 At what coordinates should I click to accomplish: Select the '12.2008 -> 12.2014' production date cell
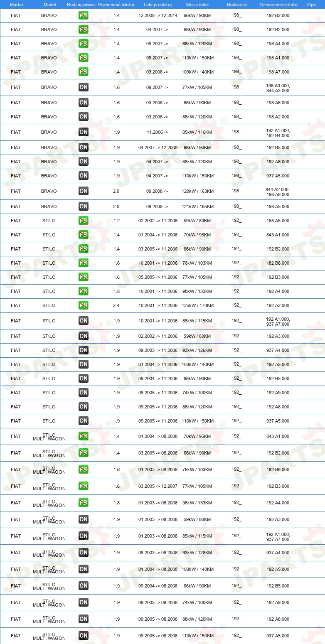point(158,15)
